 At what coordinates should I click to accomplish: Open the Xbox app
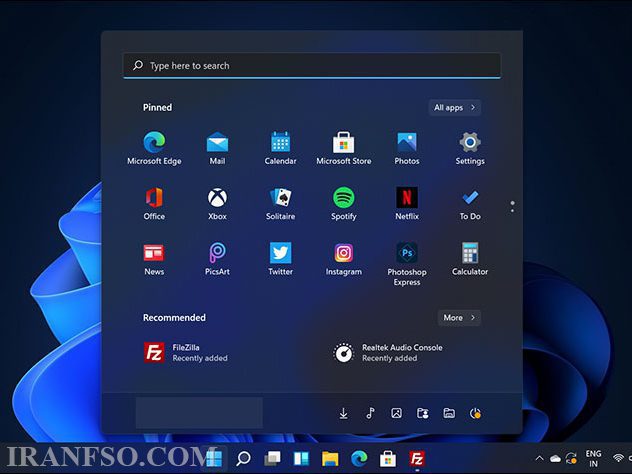[x=217, y=203]
